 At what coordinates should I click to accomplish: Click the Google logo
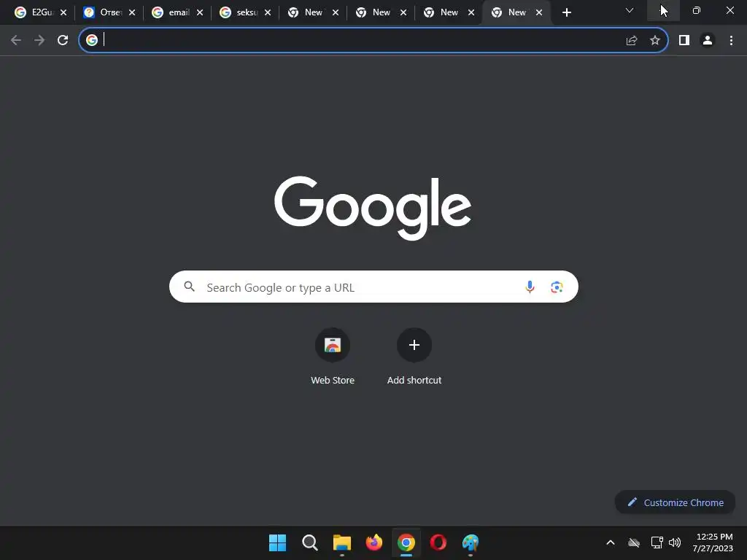pos(373,208)
